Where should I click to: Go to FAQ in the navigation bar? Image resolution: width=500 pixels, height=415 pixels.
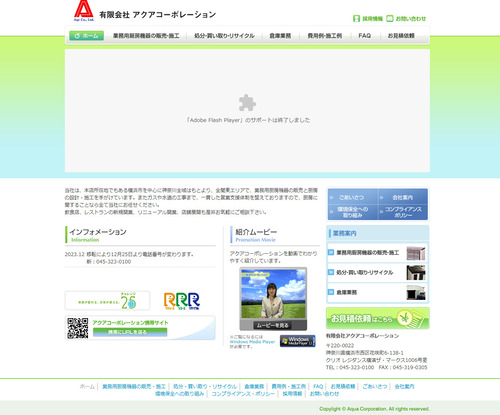365,36
